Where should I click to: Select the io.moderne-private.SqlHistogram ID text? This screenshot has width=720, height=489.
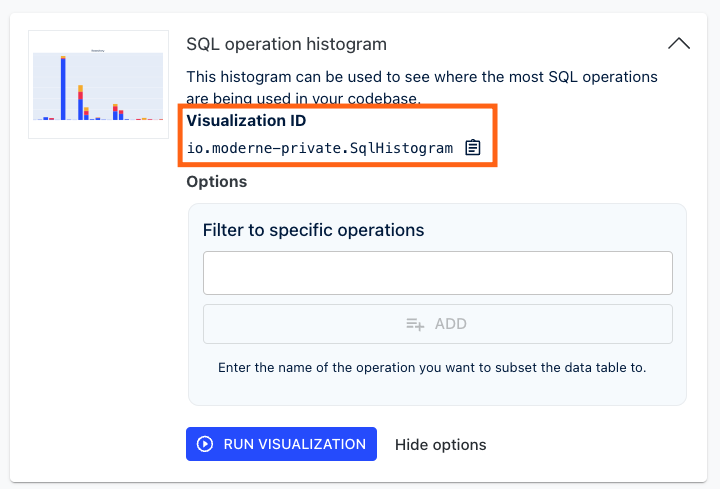(320, 148)
